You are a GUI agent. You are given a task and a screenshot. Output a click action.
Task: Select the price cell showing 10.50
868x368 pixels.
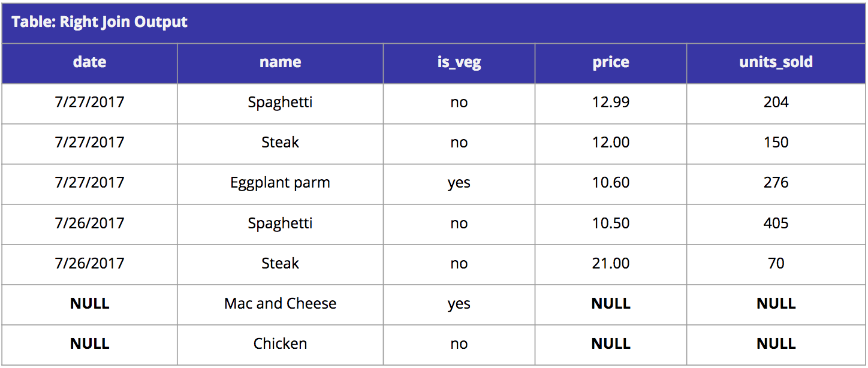click(x=611, y=223)
